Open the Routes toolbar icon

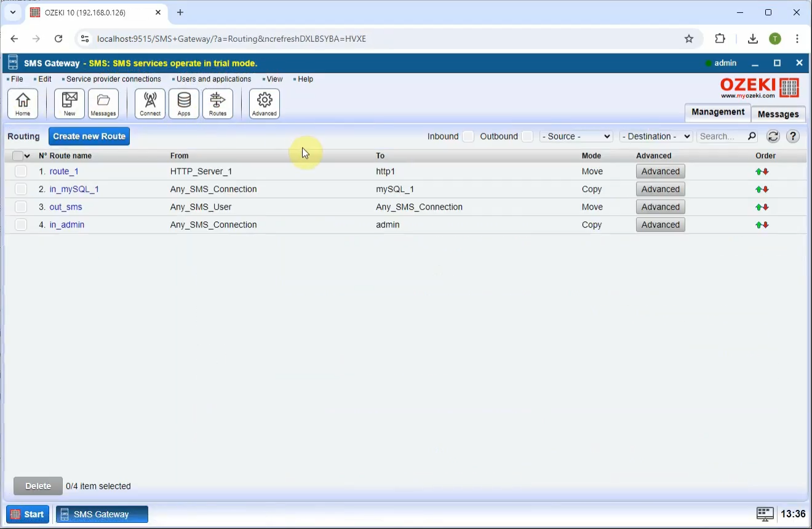click(x=218, y=103)
